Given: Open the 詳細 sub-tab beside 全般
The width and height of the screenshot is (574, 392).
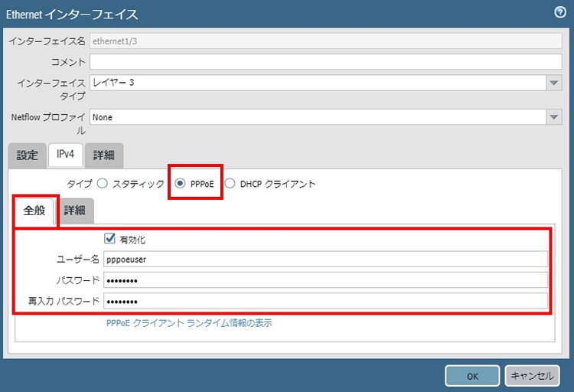Looking at the screenshot, I should pos(74,211).
